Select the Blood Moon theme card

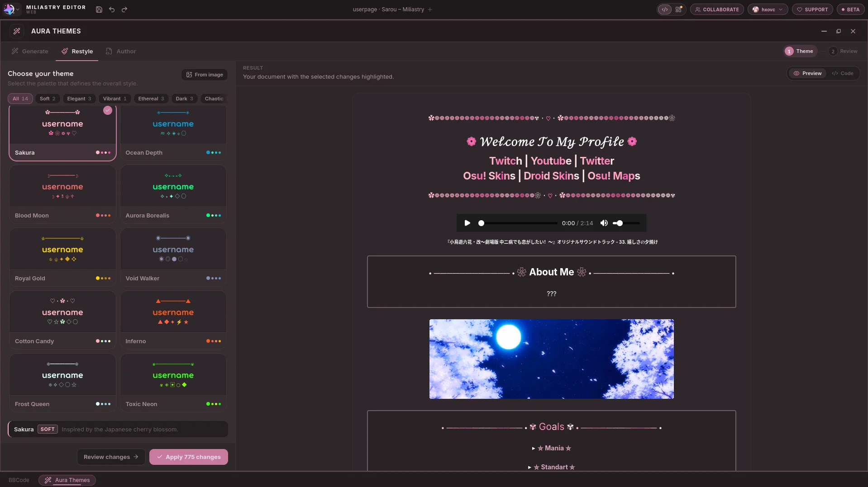[x=62, y=194]
